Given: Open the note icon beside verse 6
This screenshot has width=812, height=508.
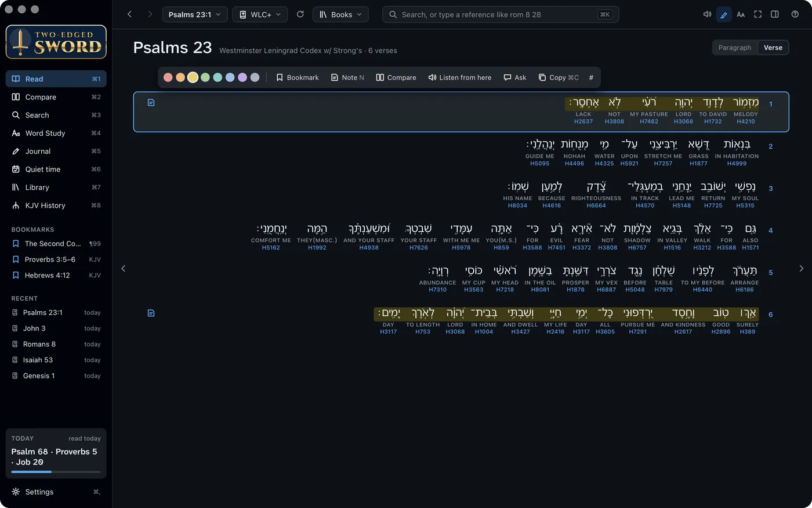Looking at the screenshot, I should point(151,314).
